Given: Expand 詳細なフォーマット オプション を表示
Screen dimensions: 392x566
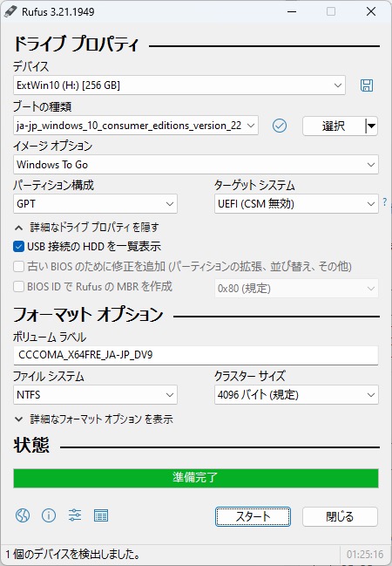Looking at the screenshot, I should 94,419.
